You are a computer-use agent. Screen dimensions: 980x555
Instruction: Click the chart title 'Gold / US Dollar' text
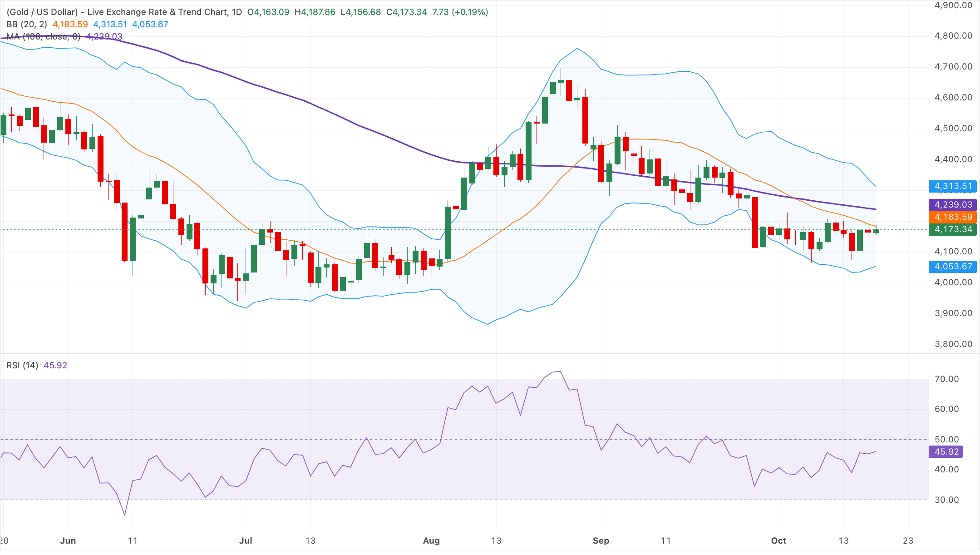click(42, 12)
